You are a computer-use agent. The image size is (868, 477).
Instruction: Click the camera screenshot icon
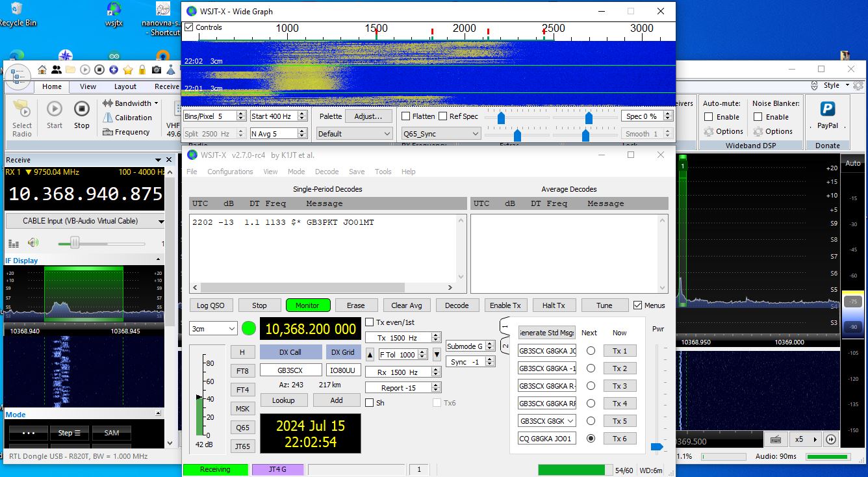click(157, 70)
